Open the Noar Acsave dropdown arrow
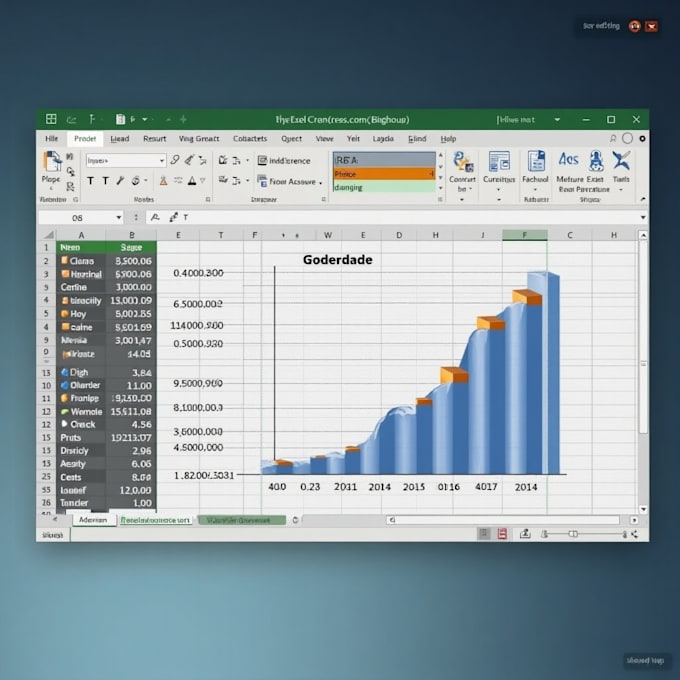 pos(320,183)
